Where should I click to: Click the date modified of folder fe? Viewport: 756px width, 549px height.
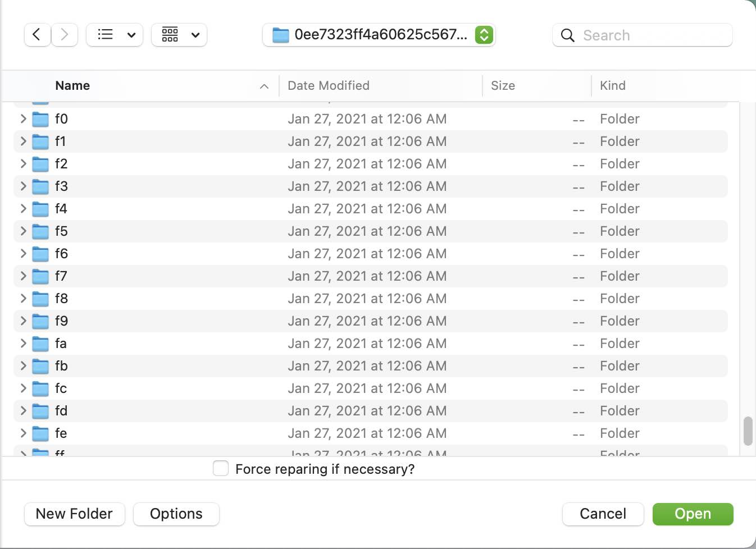click(x=367, y=433)
